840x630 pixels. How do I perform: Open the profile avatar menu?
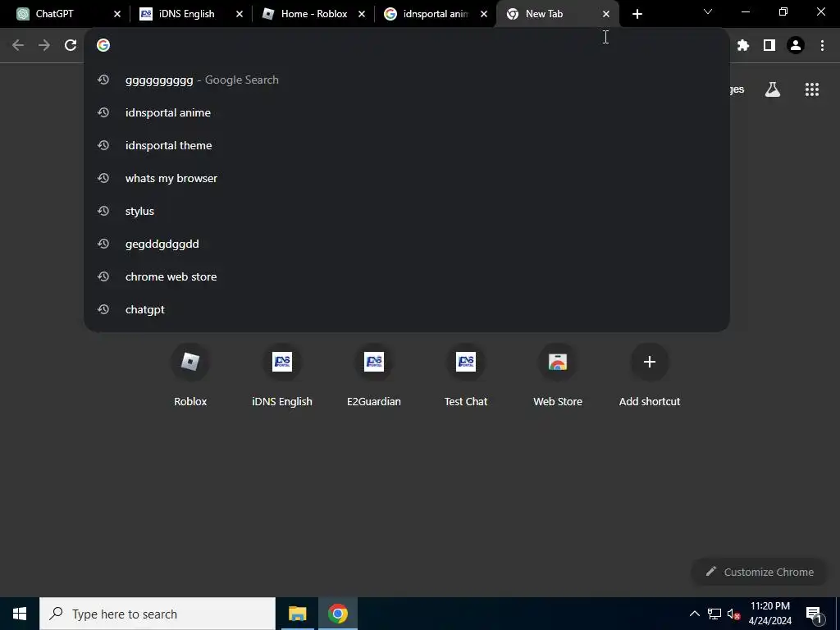pyautogui.click(x=796, y=46)
